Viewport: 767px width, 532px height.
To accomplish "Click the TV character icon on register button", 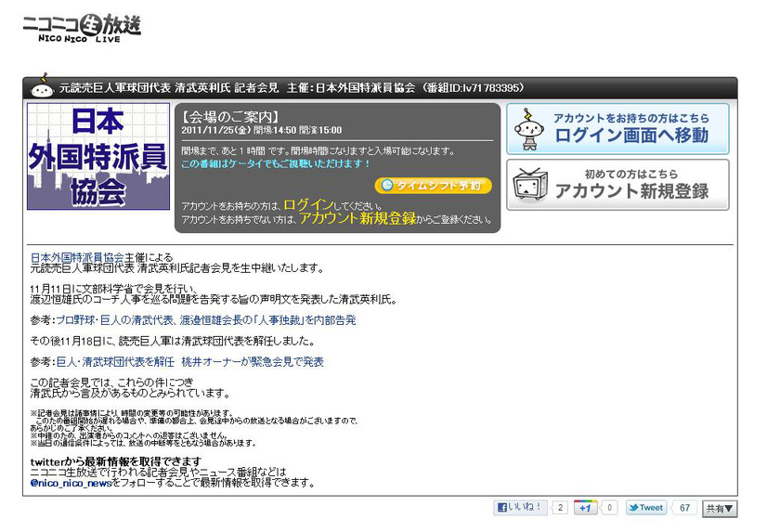I will 529,185.
